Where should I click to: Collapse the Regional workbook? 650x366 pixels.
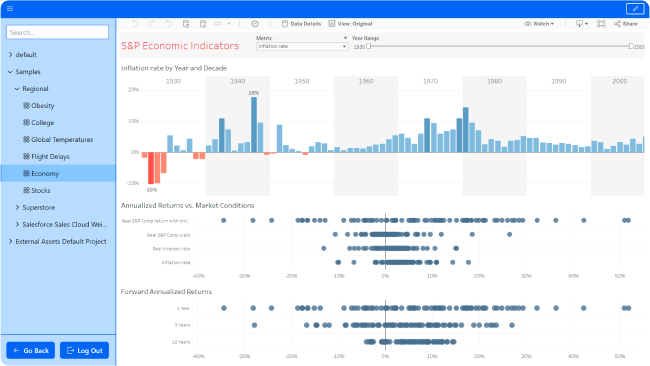tap(17, 89)
